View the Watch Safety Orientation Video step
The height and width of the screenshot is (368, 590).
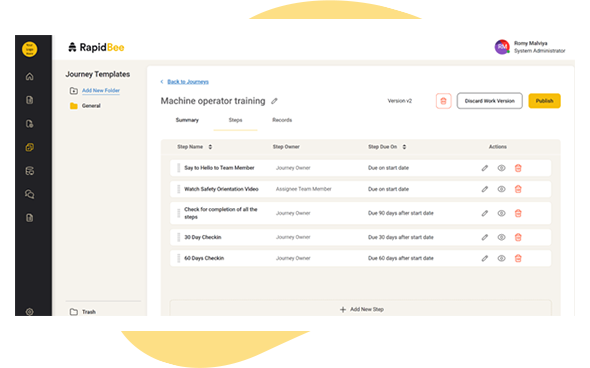tap(501, 189)
